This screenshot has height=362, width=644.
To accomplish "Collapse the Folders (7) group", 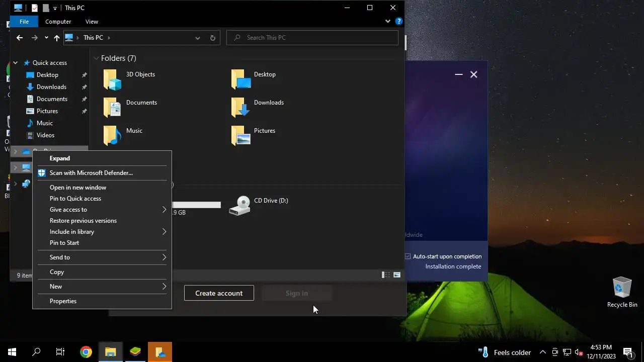I will pos(96,58).
